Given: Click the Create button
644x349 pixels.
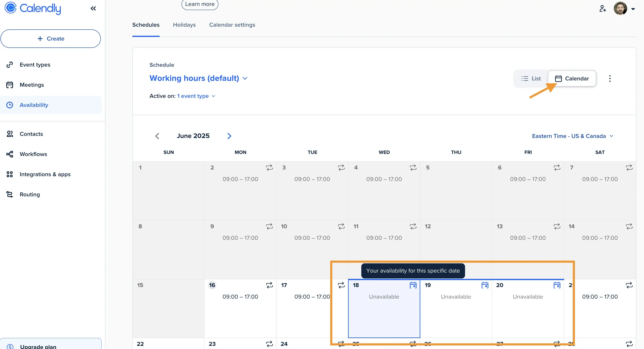Looking at the screenshot, I should (50, 39).
